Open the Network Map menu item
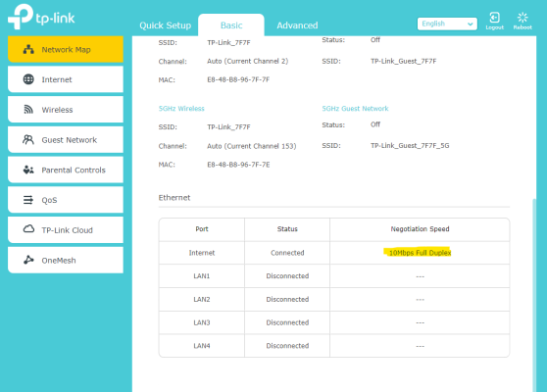Viewport: 547px width, 392px height. point(66,50)
